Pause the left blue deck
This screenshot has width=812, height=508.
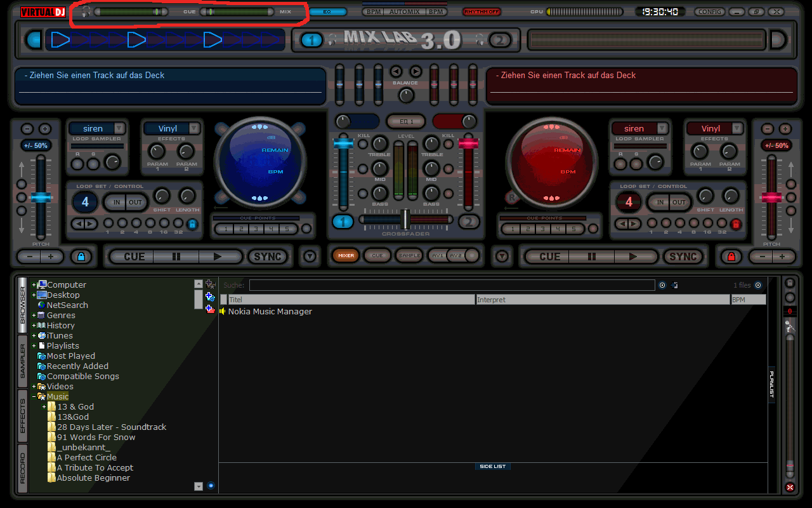[176, 257]
